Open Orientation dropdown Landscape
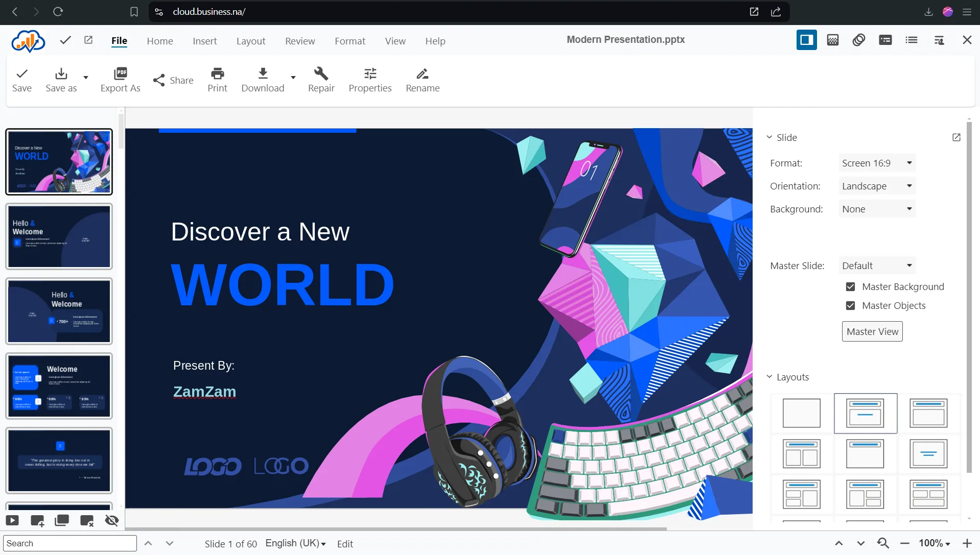 tap(877, 186)
